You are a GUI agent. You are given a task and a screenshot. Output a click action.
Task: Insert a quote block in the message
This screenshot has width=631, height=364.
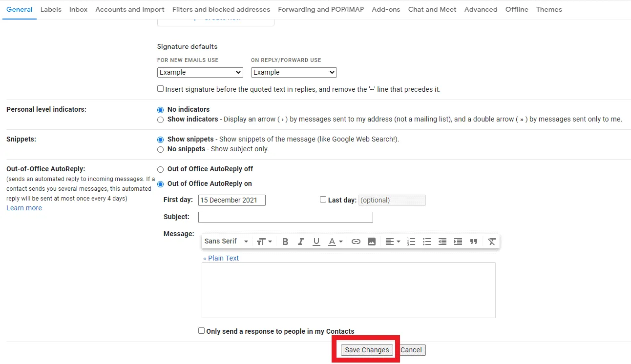(473, 241)
